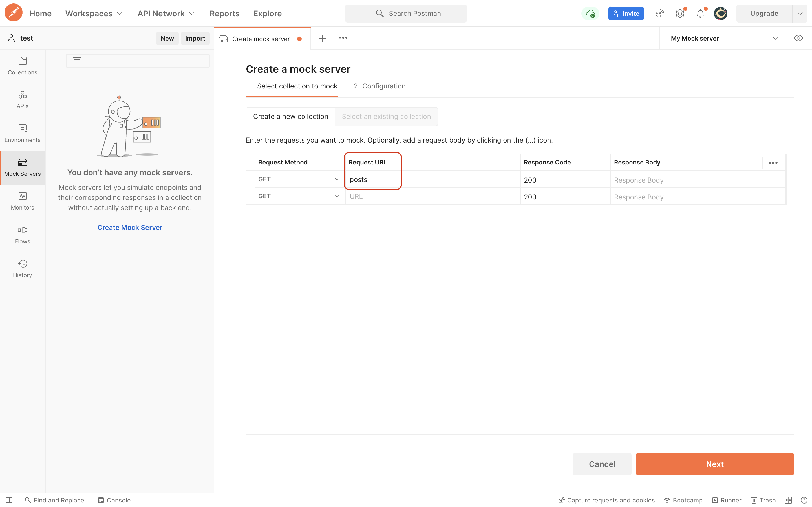
Task: Open the settings gear icon
Action: 680,14
